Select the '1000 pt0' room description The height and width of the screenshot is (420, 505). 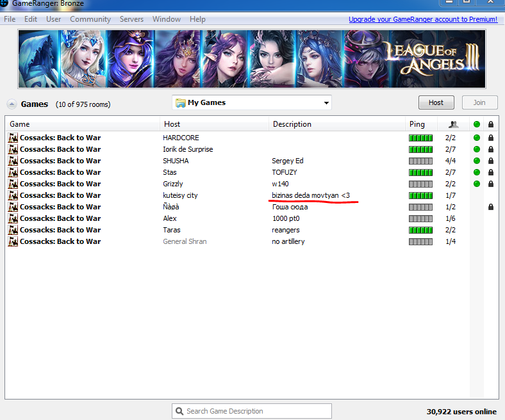click(286, 218)
